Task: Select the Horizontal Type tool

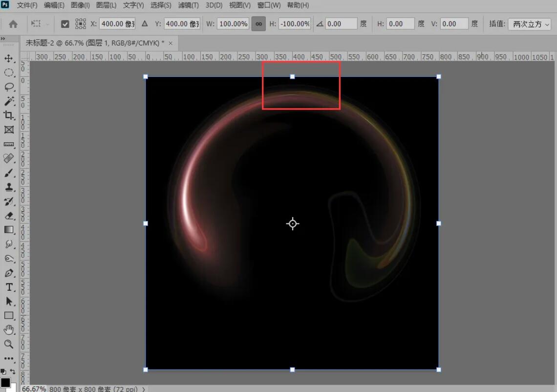Action: tap(9, 287)
